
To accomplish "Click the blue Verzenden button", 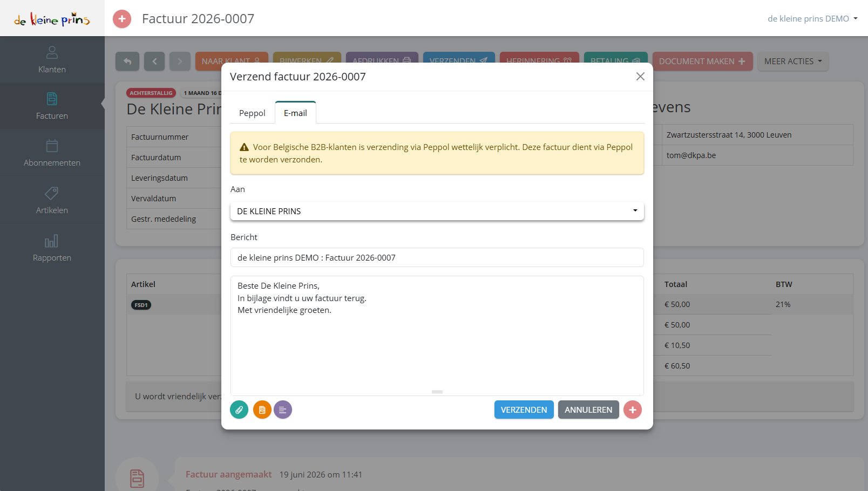I will [x=524, y=410].
